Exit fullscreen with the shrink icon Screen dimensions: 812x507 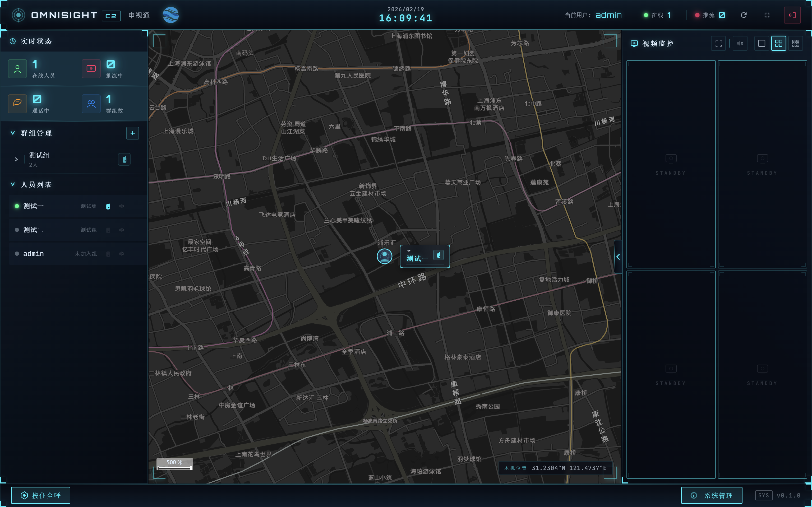(x=767, y=15)
